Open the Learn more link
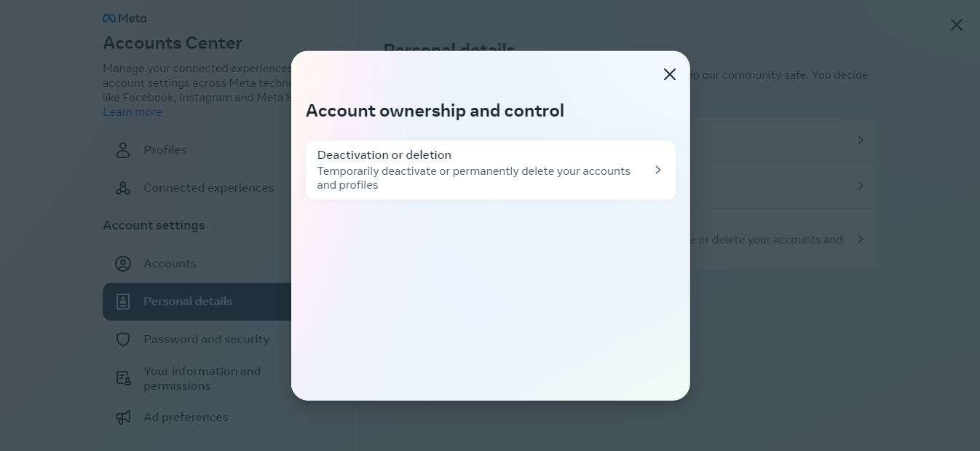The image size is (980, 451). pyautogui.click(x=133, y=111)
